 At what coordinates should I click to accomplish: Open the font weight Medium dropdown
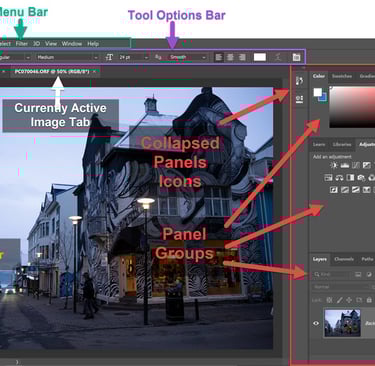click(x=68, y=57)
